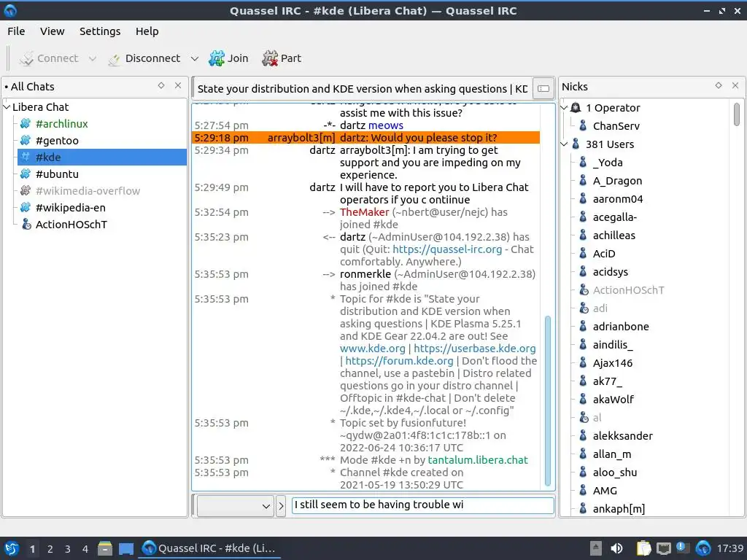Open the File menu
Image resolution: width=747 pixels, height=560 pixels.
16,31
